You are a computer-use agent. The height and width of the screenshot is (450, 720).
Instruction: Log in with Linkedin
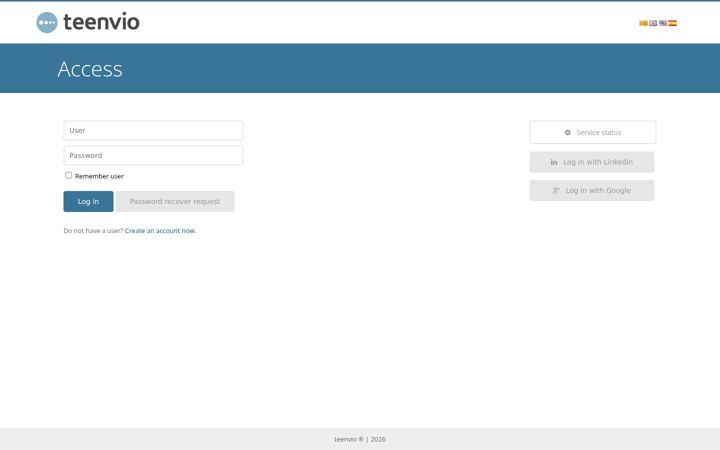pyautogui.click(x=592, y=162)
